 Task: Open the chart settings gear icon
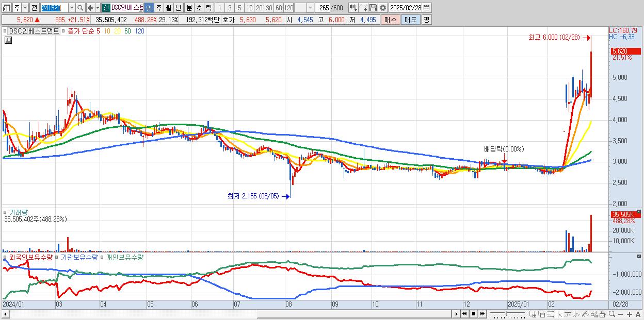383,8
